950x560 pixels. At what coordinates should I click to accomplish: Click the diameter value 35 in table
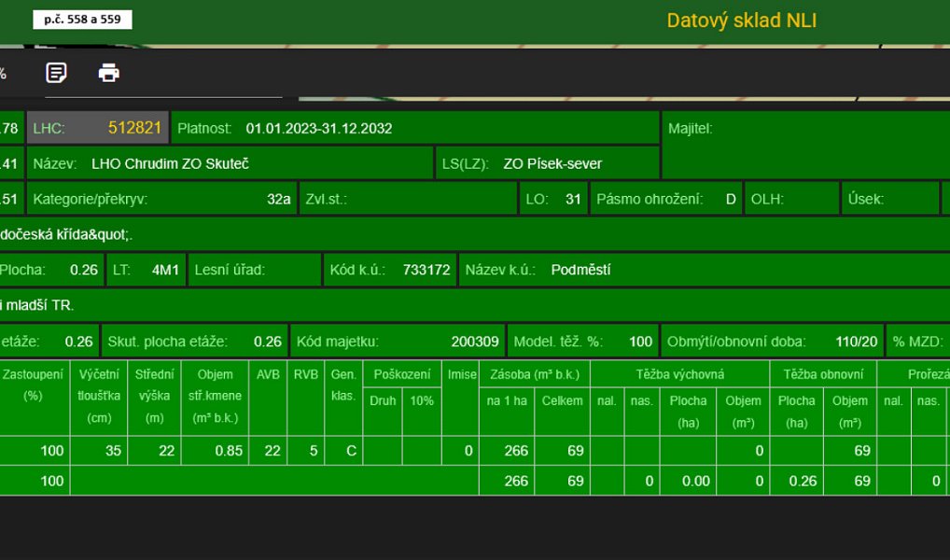point(113,451)
